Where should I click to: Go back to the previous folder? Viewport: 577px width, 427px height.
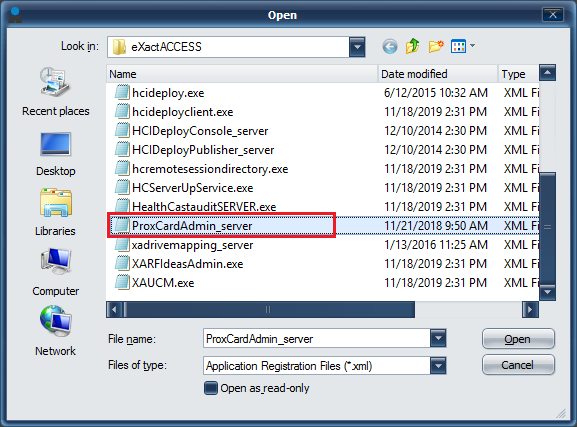[x=390, y=47]
